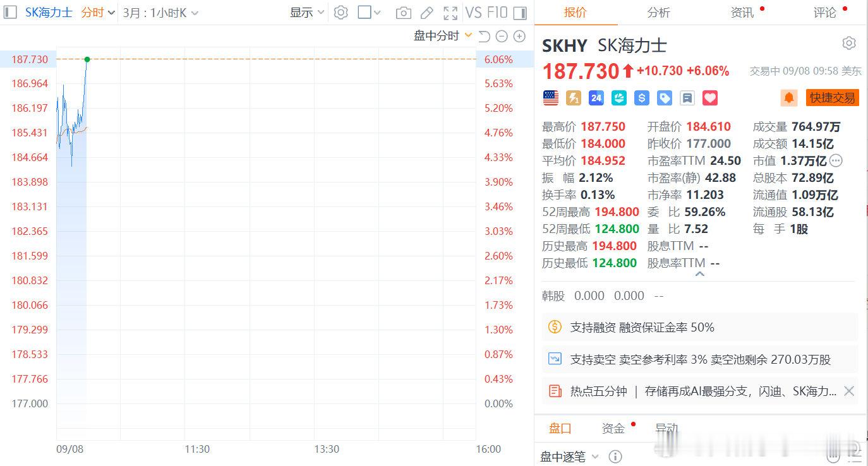The height and width of the screenshot is (466, 868).
Task: Open the 分时 chart type dropdown
Action: pos(98,13)
